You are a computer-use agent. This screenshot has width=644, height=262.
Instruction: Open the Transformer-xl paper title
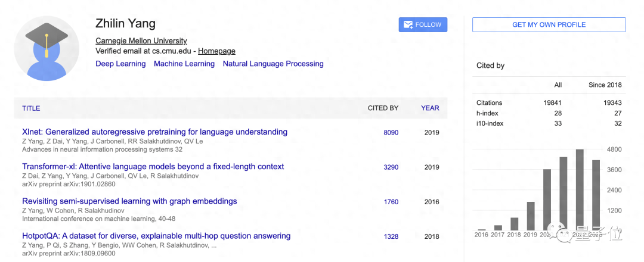(x=153, y=167)
